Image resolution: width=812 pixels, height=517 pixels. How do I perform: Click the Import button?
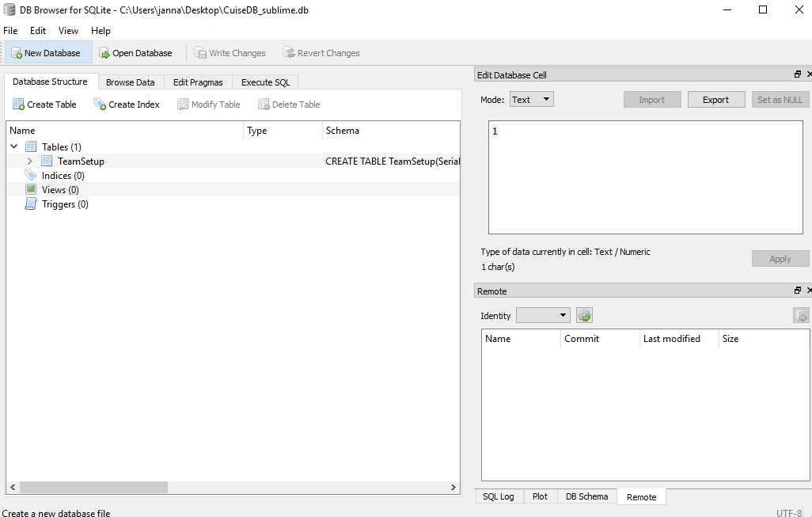pos(652,100)
